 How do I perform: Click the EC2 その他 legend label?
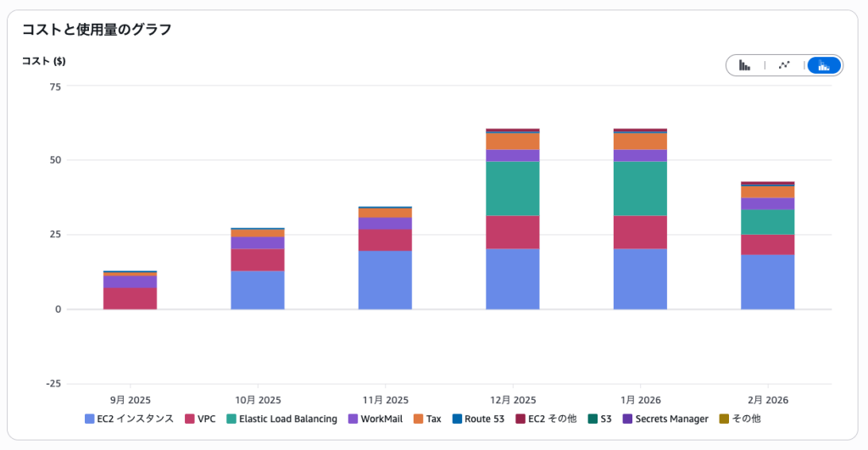(x=552, y=419)
